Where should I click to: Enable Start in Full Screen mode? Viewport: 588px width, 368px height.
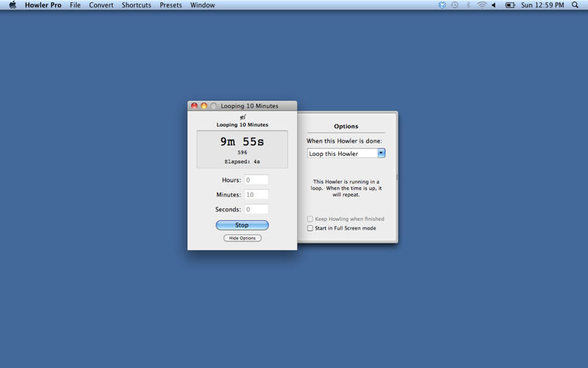310,228
